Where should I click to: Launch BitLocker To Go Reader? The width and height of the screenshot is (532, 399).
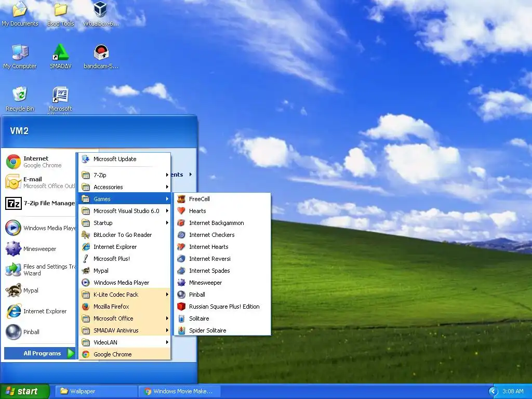[125, 235]
